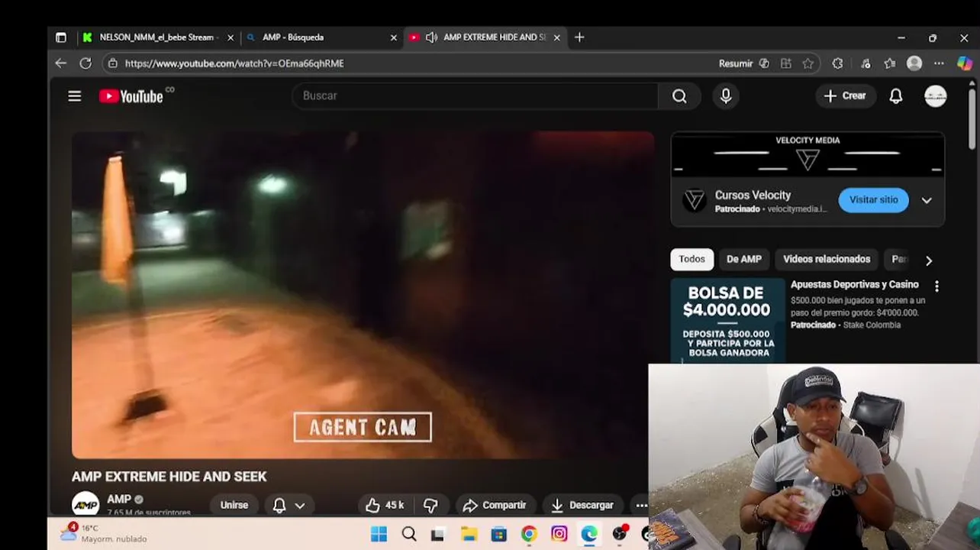Viewport: 980px width, 550px height.
Task: Open Microsoft Store from the taskbar
Action: point(498,534)
